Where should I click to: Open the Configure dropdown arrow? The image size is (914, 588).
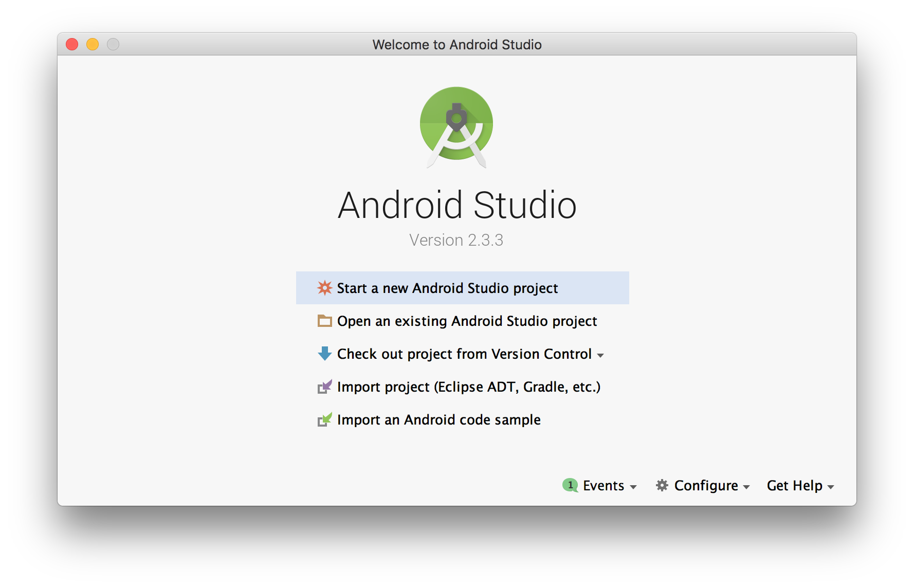746,487
